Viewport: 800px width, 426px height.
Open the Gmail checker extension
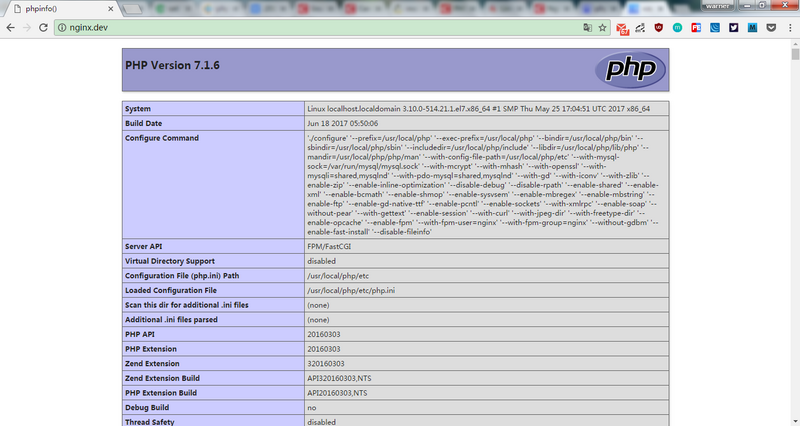tap(622, 29)
